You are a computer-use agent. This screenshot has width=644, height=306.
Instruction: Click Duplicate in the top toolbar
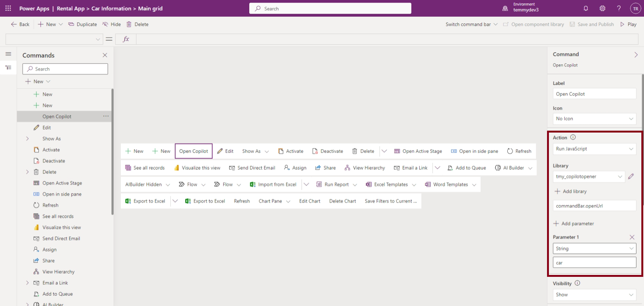tap(83, 24)
